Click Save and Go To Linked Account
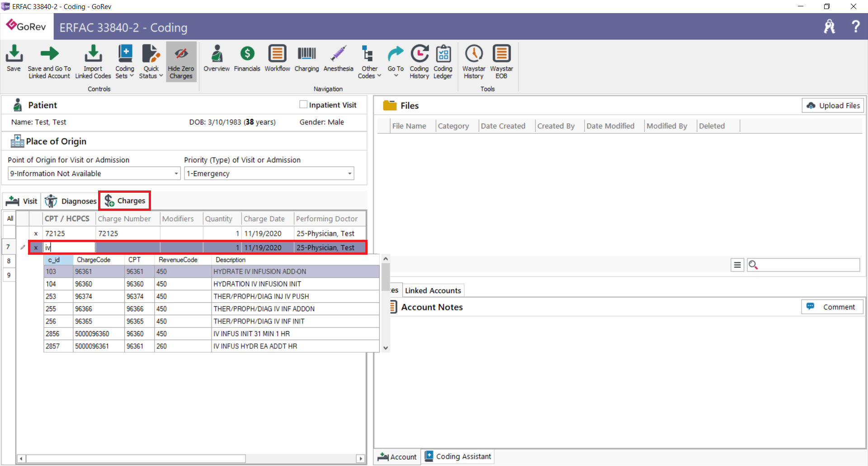The width and height of the screenshot is (868, 466). [49, 62]
